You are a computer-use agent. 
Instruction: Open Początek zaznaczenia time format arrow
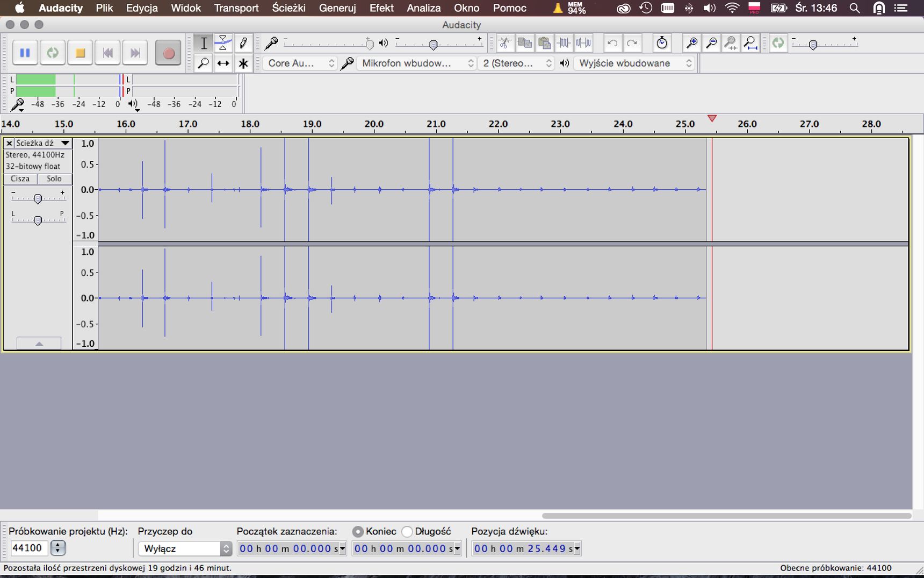click(343, 548)
